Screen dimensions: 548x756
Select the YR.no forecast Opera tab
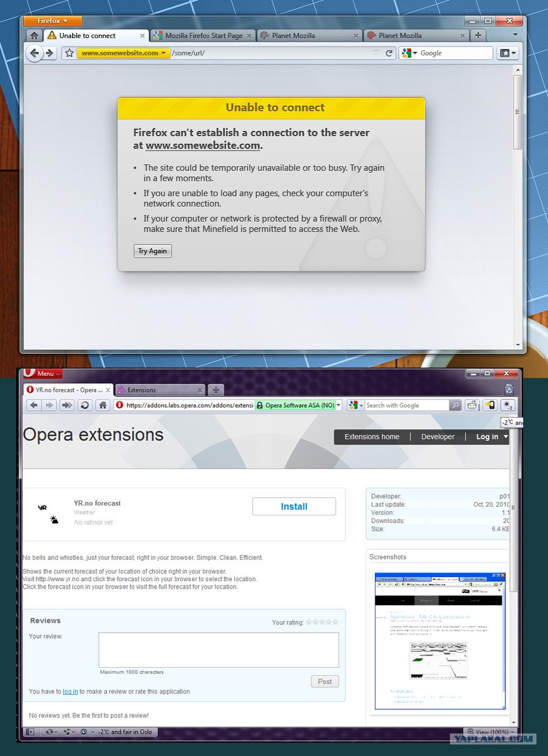pyautogui.click(x=68, y=390)
